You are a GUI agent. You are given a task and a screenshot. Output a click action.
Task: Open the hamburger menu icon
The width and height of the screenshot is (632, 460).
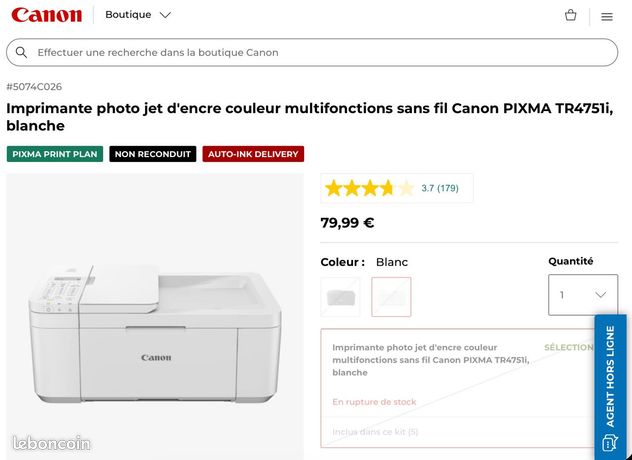607,17
